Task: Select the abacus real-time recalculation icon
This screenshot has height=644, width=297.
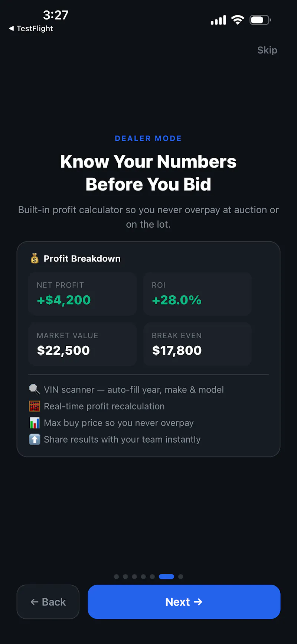Action: 35,406
